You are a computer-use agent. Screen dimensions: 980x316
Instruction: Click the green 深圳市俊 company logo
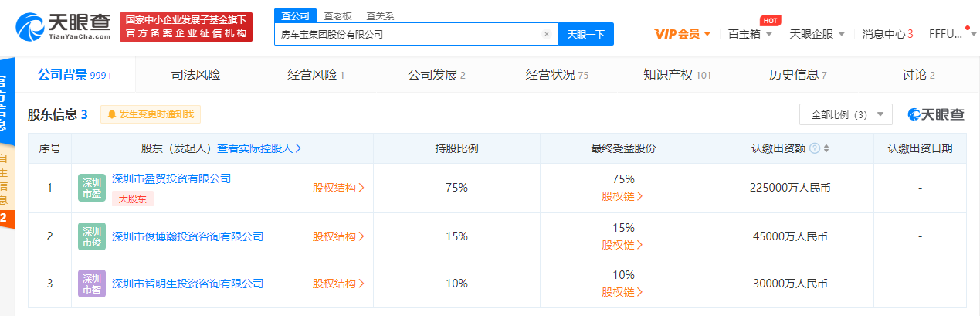tap(92, 236)
